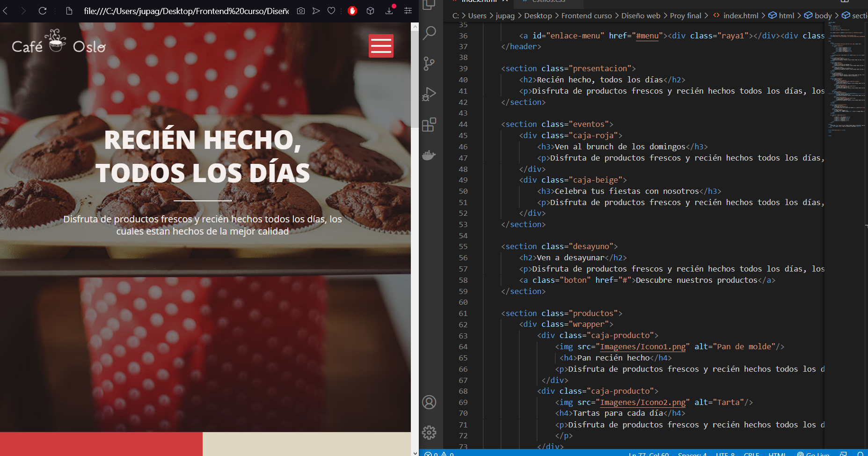Open the Docker view in activity bar
This screenshot has width=868, height=456.
[429, 155]
